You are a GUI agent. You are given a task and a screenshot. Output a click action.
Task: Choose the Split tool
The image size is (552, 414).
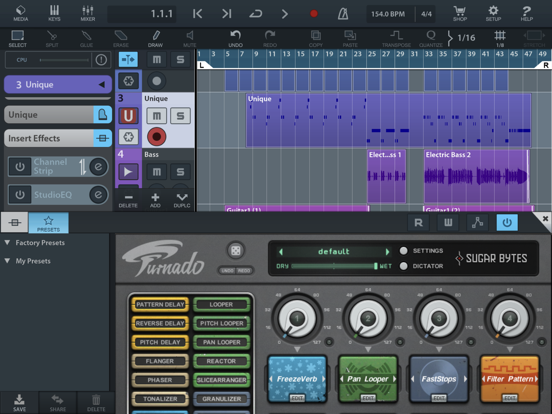point(52,38)
